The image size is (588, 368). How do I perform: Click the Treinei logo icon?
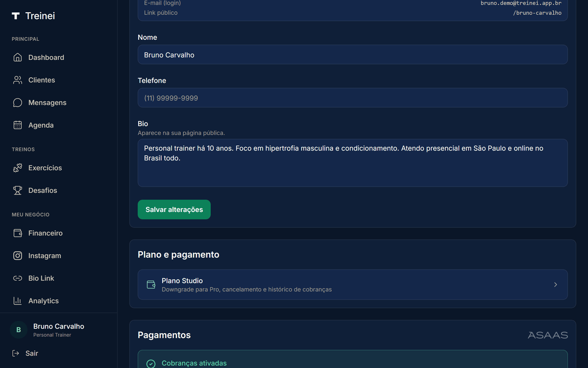(x=16, y=16)
